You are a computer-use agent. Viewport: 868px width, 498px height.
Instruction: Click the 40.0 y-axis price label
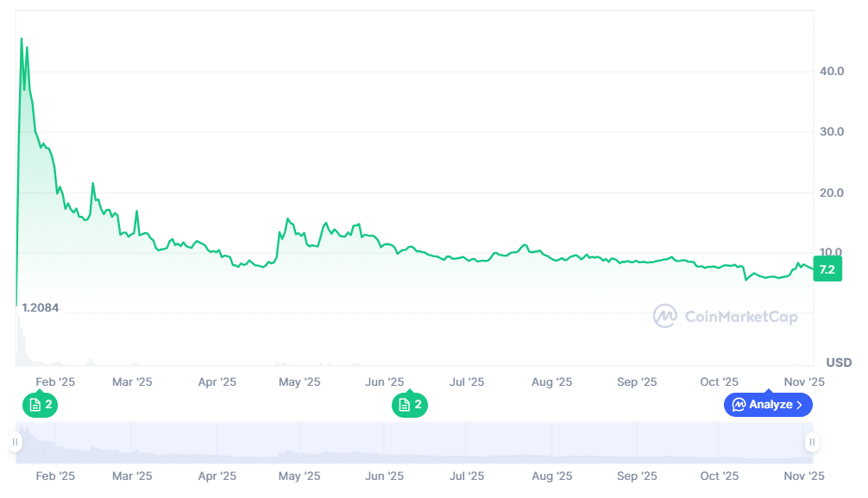(x=832, y=71)
